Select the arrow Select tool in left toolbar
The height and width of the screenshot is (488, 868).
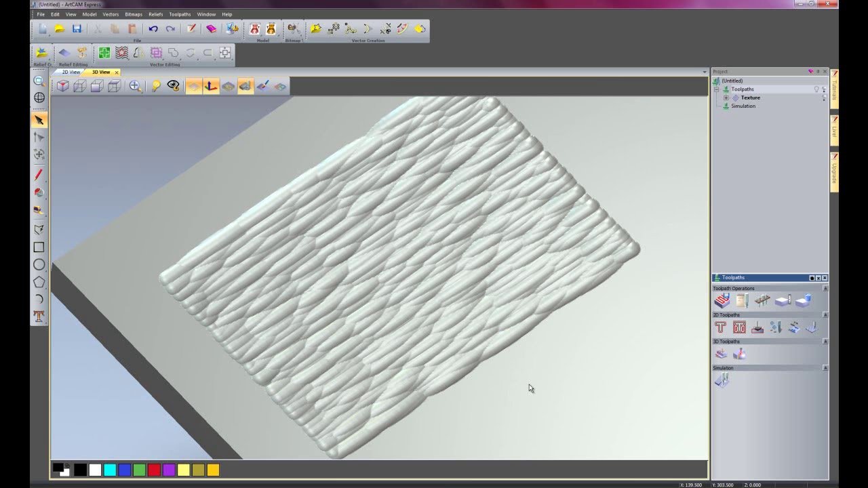coord(39,120)
